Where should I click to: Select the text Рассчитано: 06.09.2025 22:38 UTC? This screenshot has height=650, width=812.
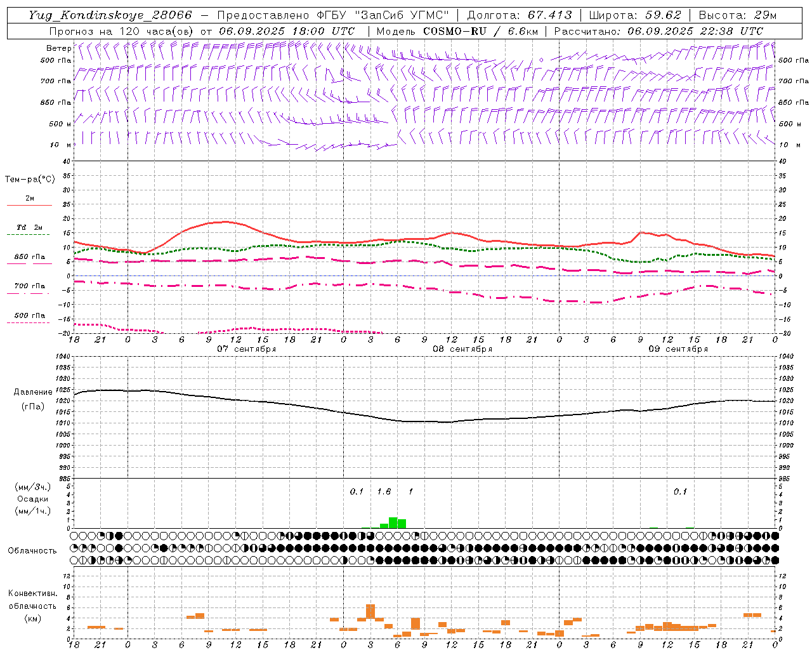click(658, 31)
